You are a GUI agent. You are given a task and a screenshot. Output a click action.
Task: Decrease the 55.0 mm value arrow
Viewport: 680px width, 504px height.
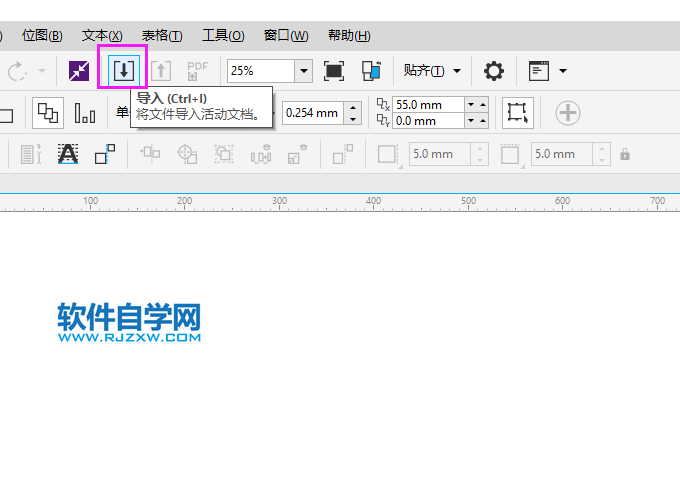471,105
